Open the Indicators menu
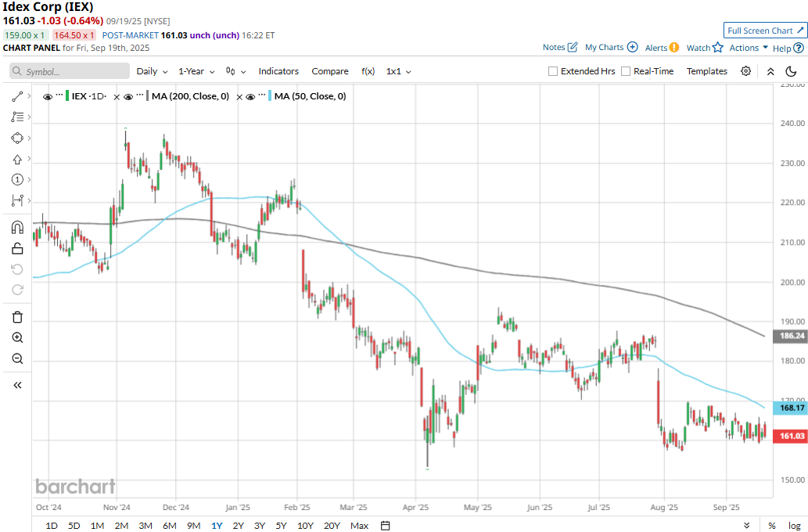 [278, 71]
